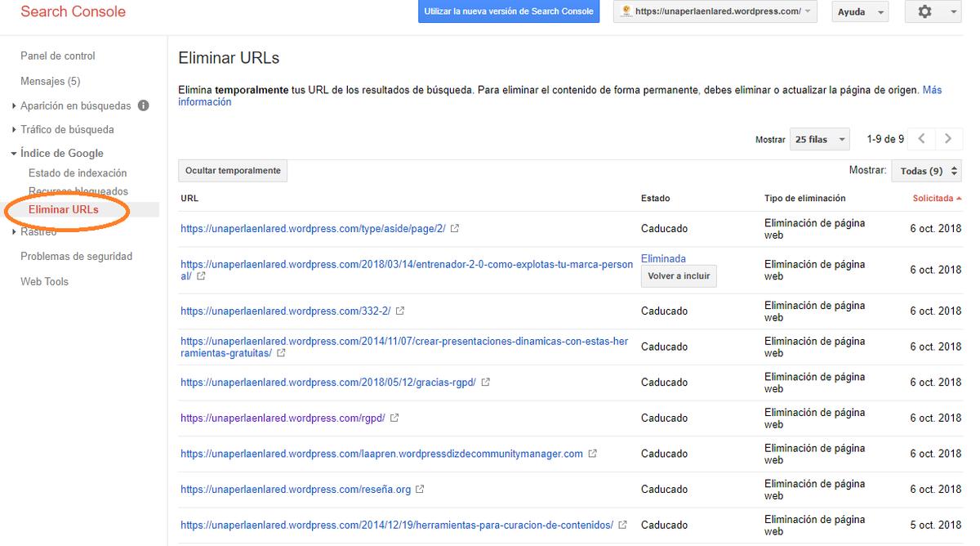
Task: Open the Todas (9) filter dropdown
Action: coord(926,170)
